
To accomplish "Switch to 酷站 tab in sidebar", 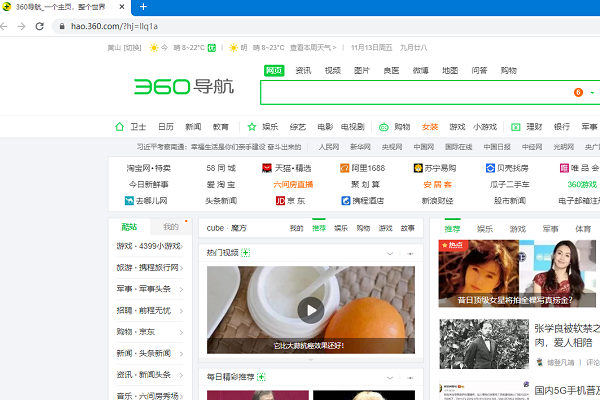I will 129,227.
